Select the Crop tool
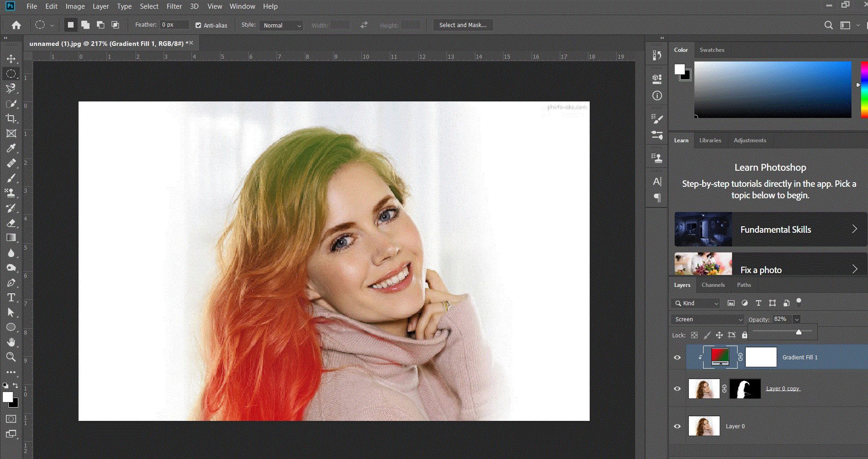The width and height of the screenshot is (868, 459). 11,118
